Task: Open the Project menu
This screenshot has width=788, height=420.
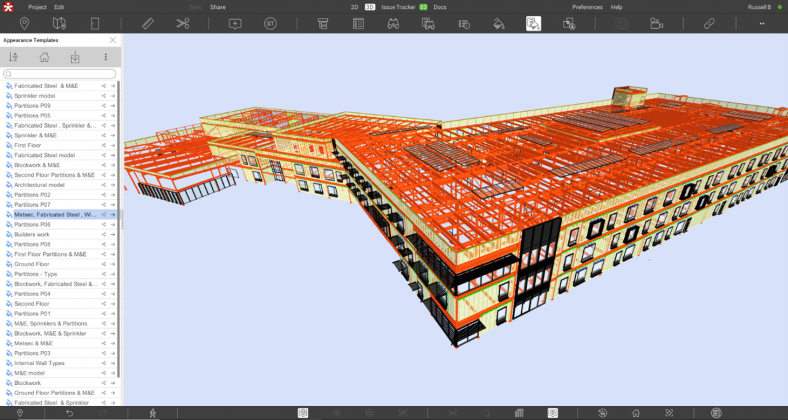Action: click(x=37, y=7)
